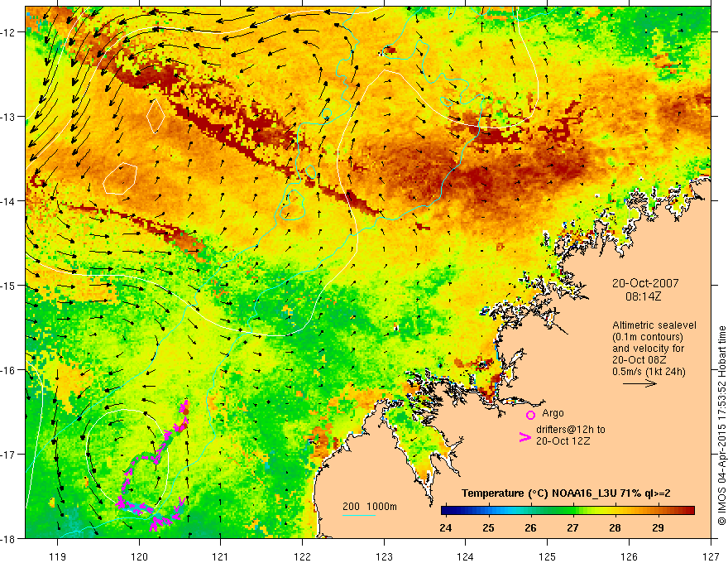Click the latitude axis label -15

click(9, 285)
